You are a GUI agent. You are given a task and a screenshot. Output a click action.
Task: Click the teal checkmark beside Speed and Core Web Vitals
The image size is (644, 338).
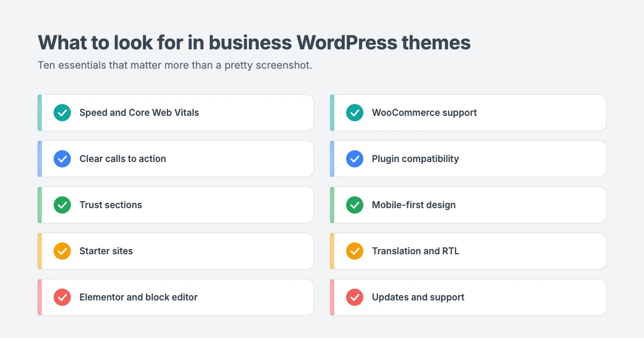tap(62, 113)
